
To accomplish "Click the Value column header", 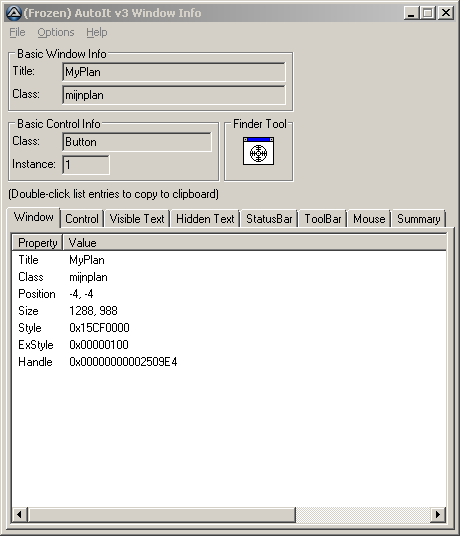I will [x=255, y=243].
